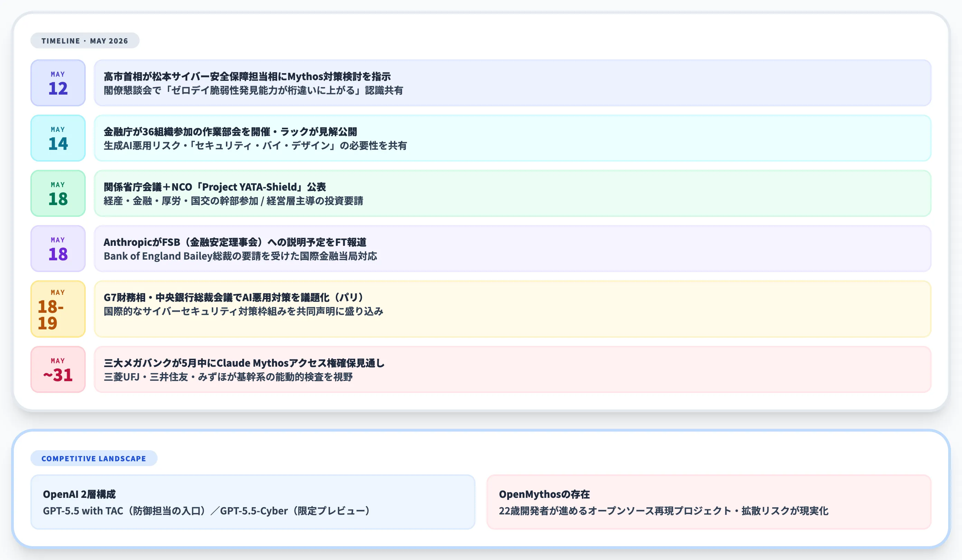Click the headline "G7財務相・中央銀行総裁会議でAI悪用対策を議題化（パリ）"
Viewport: 962px width, 560px height.
coord(234,298)
